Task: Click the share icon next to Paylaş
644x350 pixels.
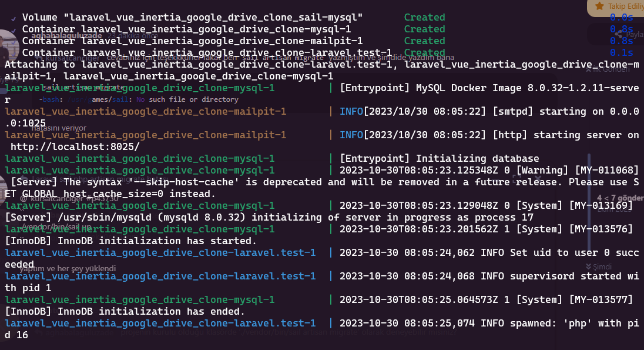Action: 619,35
